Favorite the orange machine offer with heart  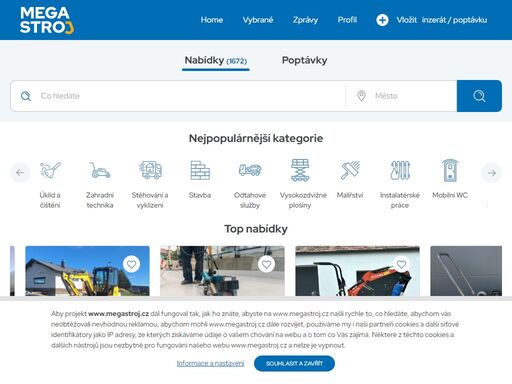[x=401, y=264]
